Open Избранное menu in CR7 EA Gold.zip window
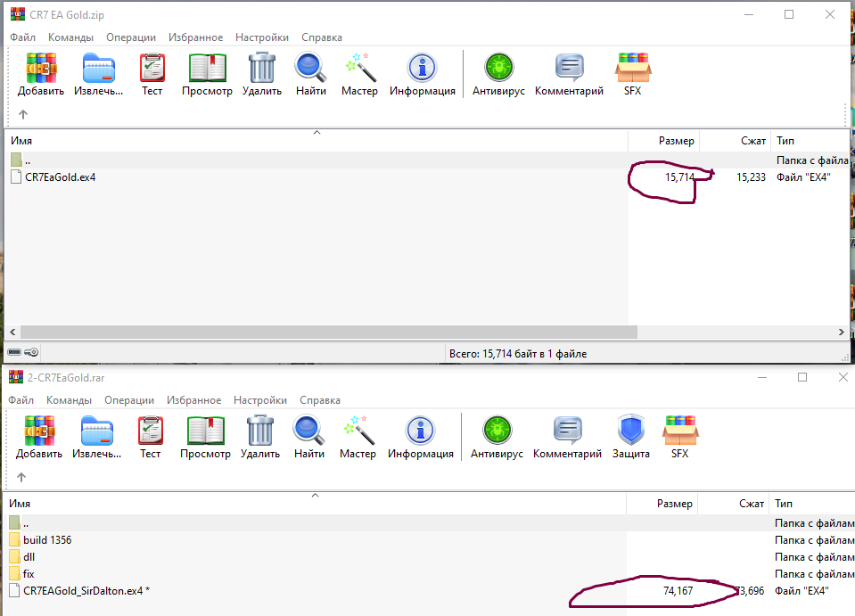This screenshot has width=855, height=616. [196, 37]
